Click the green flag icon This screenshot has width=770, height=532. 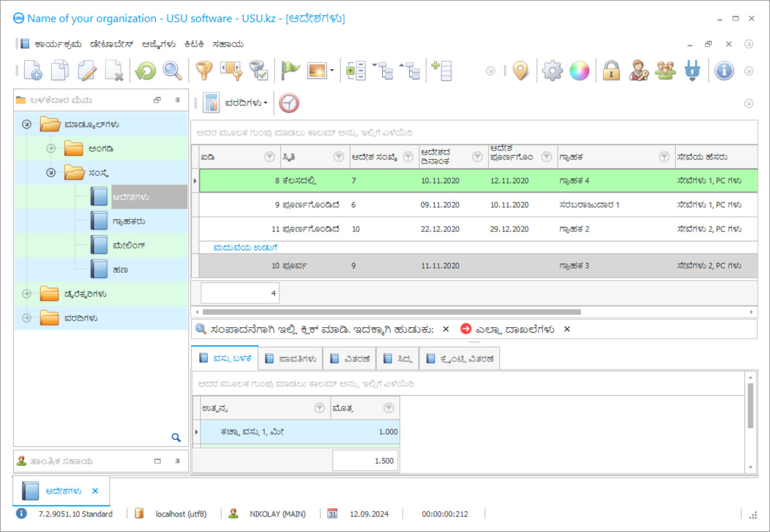(290, 71)
